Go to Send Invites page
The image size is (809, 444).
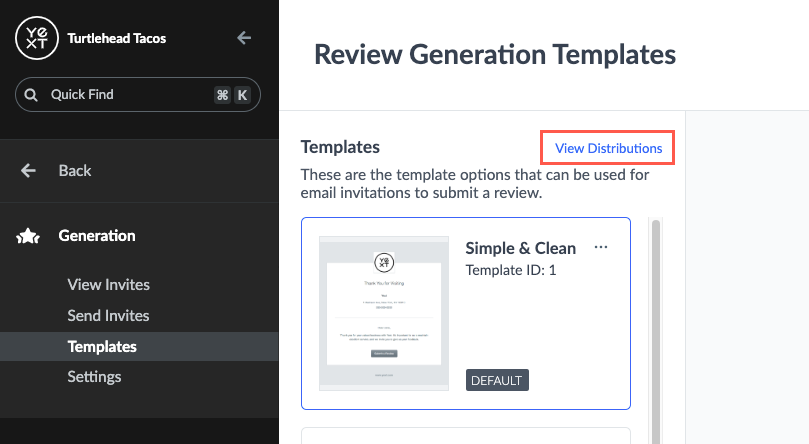[108, 316]
